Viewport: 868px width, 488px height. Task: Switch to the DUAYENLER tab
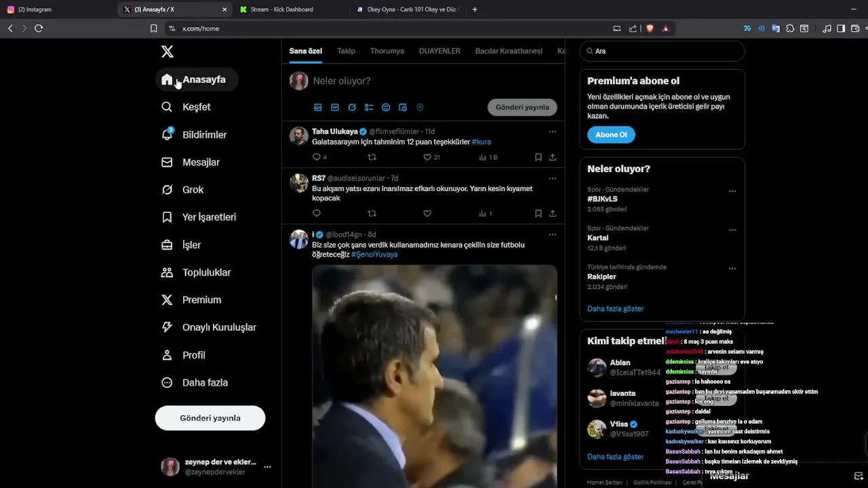tap(439, 51)
